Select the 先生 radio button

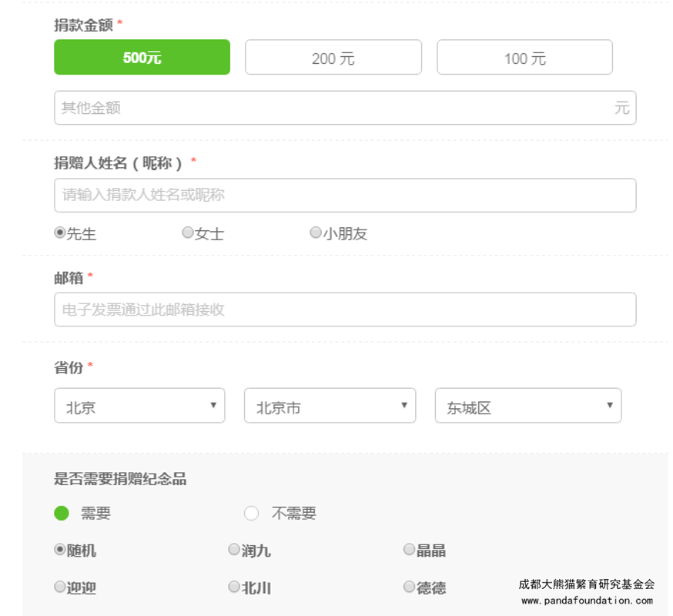[x=60, y=233]
